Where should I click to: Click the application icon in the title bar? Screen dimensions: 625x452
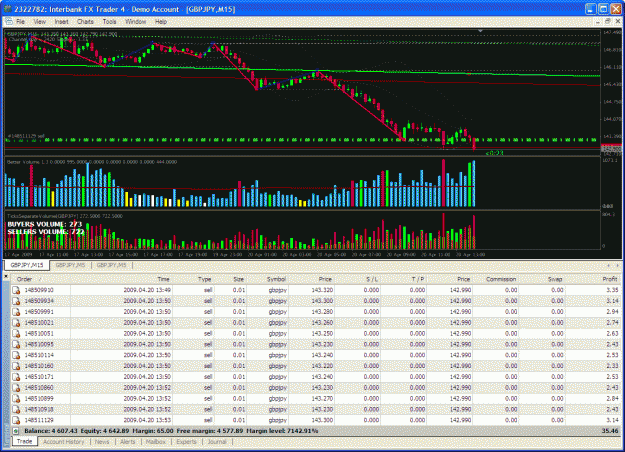tap(7, 9)
